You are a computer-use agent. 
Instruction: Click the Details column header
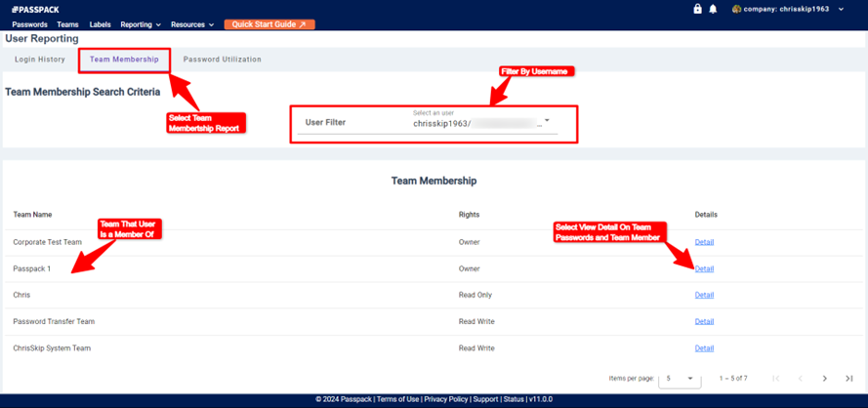click(706, 214)
